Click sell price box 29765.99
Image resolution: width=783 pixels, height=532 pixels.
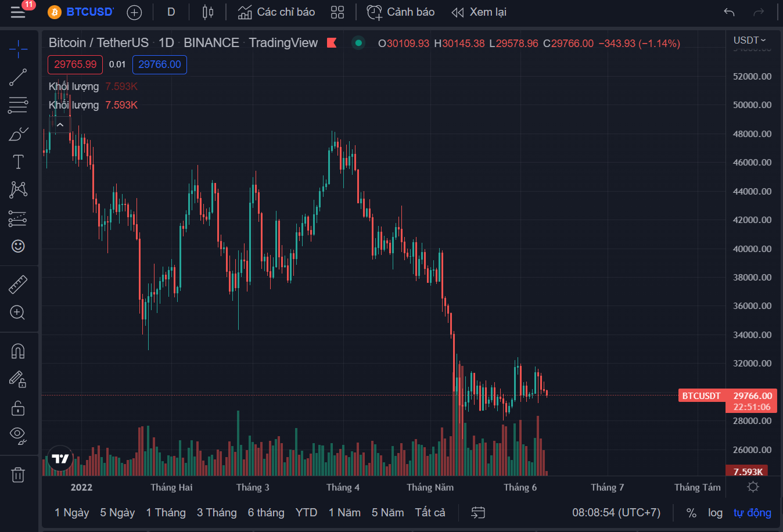coord(75,64)
